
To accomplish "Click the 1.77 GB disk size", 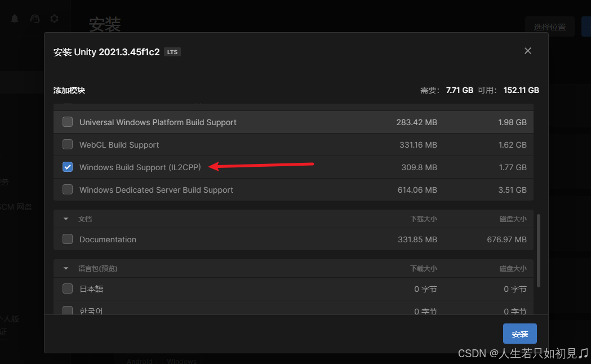I will pos(513,167).
